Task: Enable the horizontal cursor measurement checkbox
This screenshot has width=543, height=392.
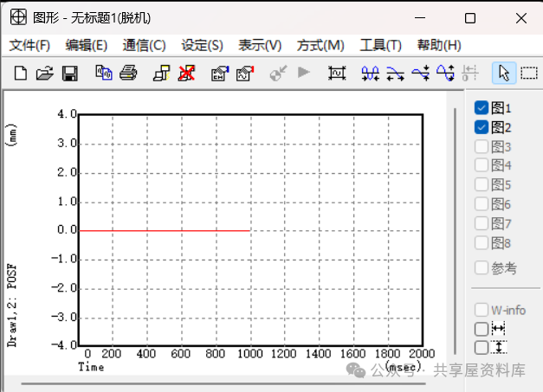Action: point(482,329)
